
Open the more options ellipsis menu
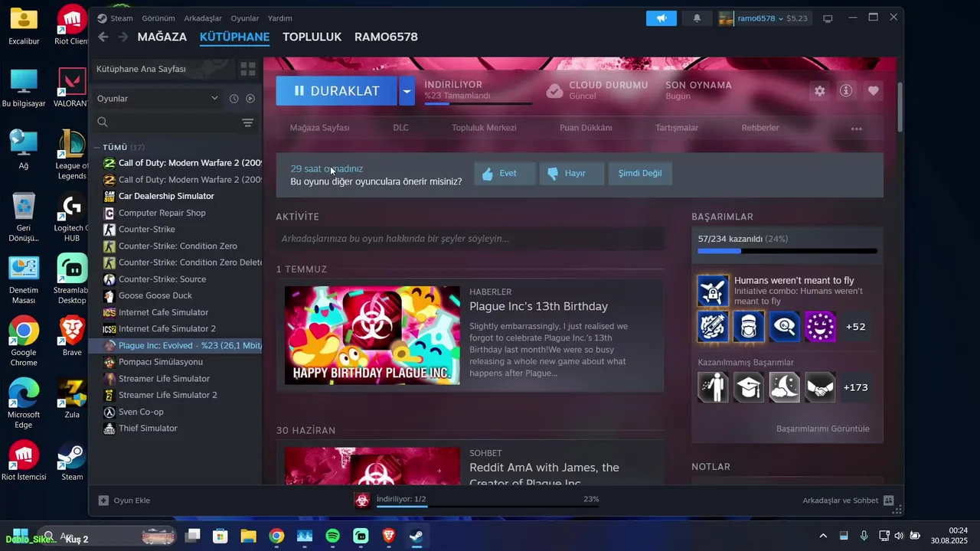point(857,129)
